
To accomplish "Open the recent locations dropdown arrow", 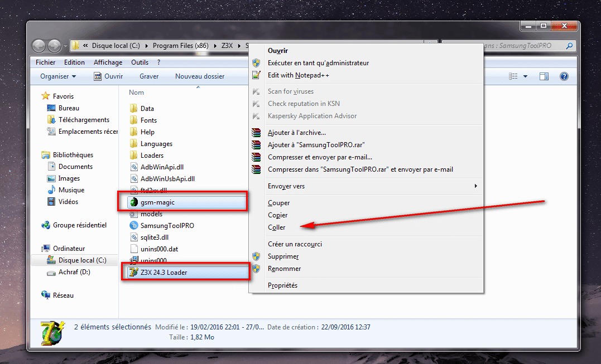I will click(x=65, y=46).
